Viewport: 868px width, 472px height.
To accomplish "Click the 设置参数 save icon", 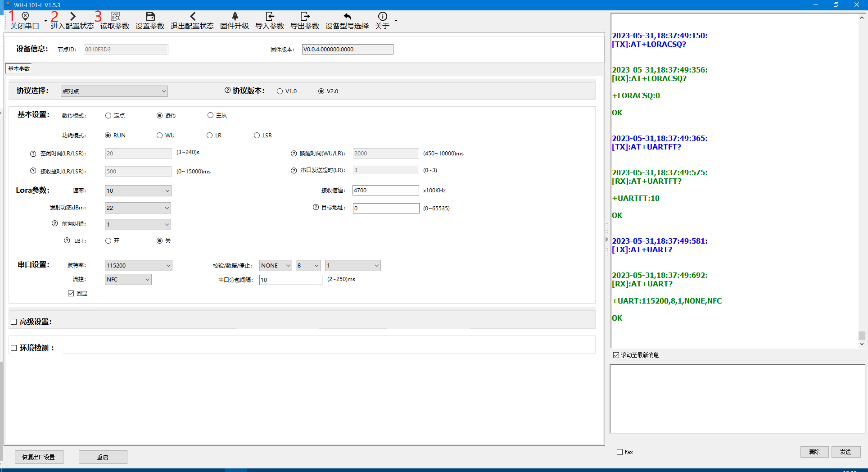I will [150, 17].
